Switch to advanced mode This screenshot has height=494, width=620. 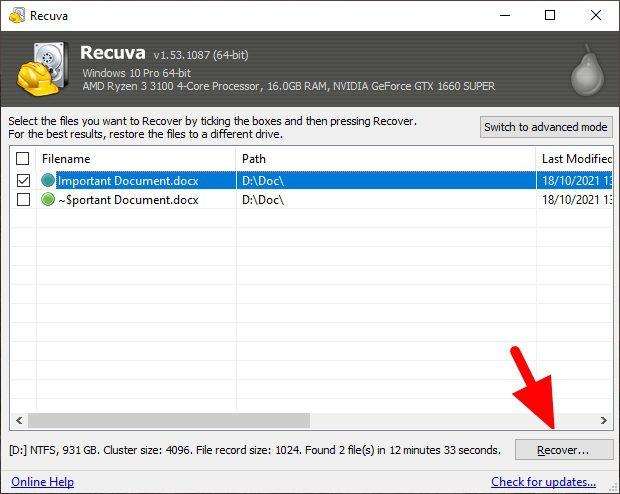(x=546, y=127)
